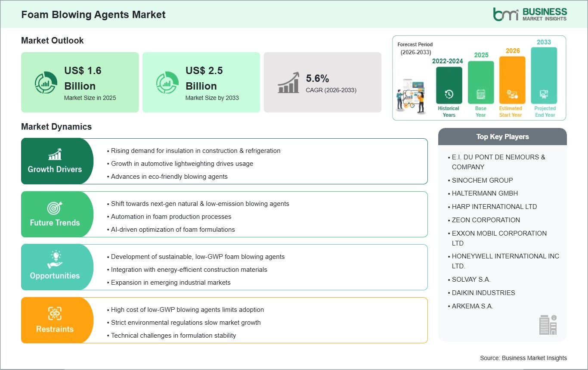Click the Top Key Players header
This screenshot has width=588, height=370.
tap(502, 137)
